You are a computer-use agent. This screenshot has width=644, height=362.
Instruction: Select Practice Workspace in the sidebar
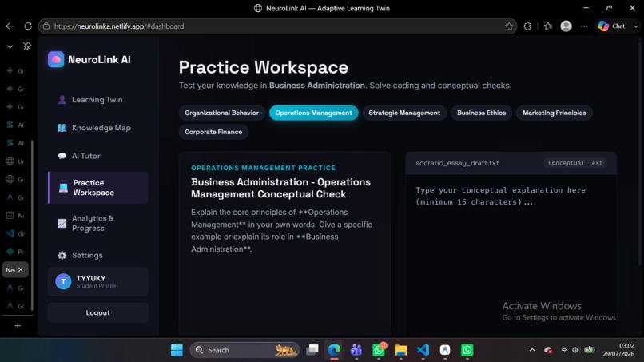(97, 188)
